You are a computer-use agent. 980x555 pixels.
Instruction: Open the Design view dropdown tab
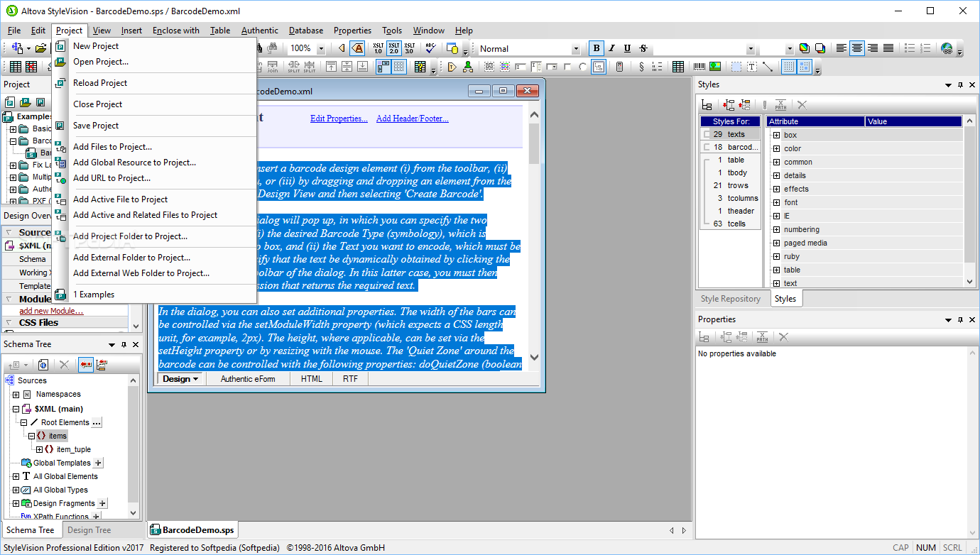(x=180, y=379)
